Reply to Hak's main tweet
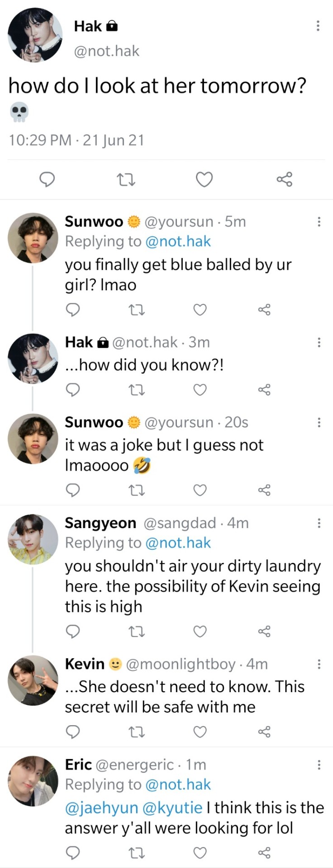 pyautogui.click(x=47, y=180)
